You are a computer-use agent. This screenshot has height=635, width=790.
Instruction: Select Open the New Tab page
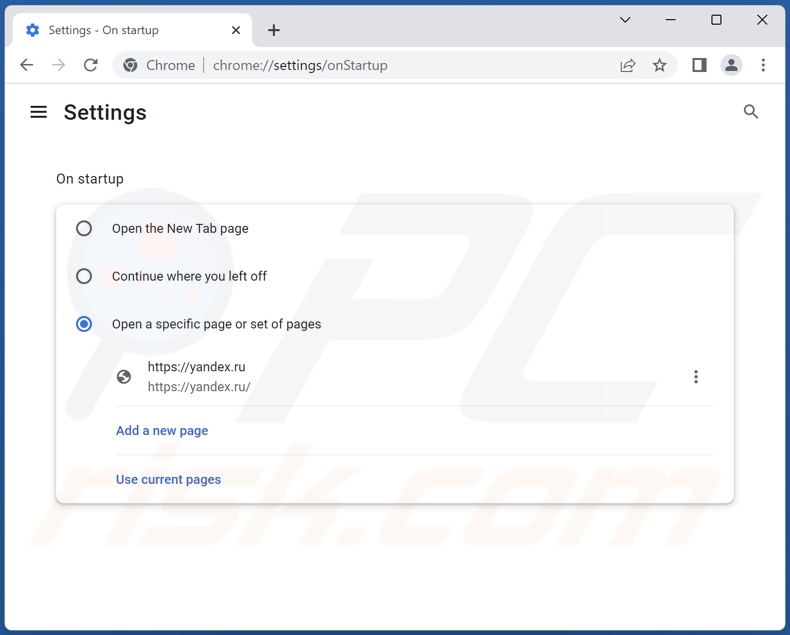(x=84, y=228)
